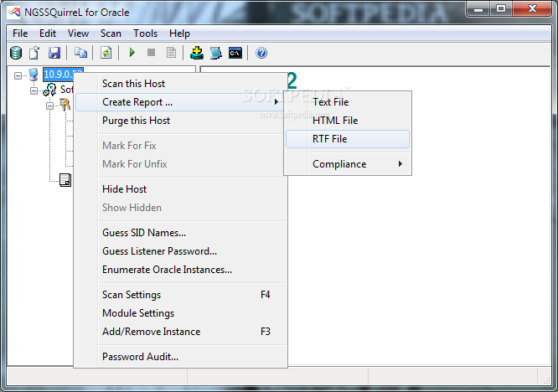The image size is (558, 392).
Task: Collapse the keys tree node
Action: tap(49, 106)
